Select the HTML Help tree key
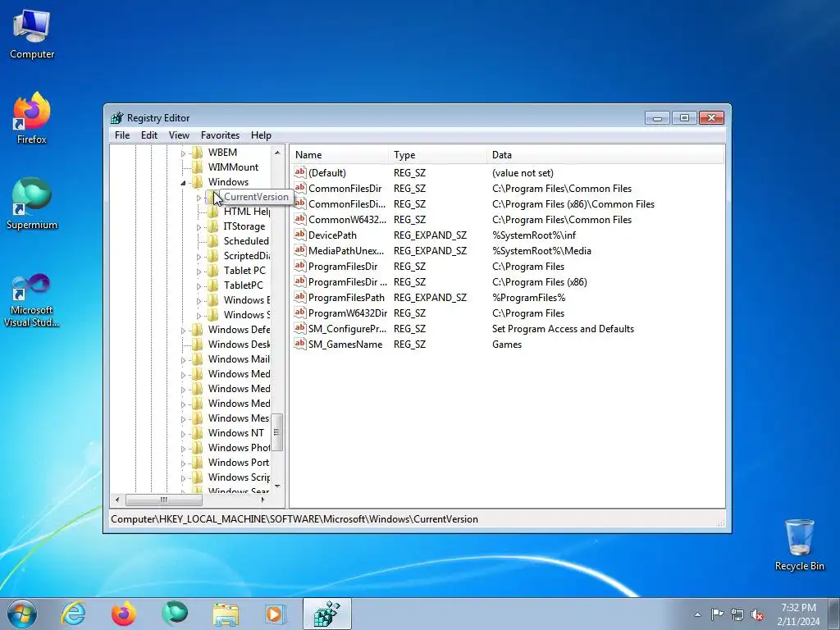 [246, 212]
